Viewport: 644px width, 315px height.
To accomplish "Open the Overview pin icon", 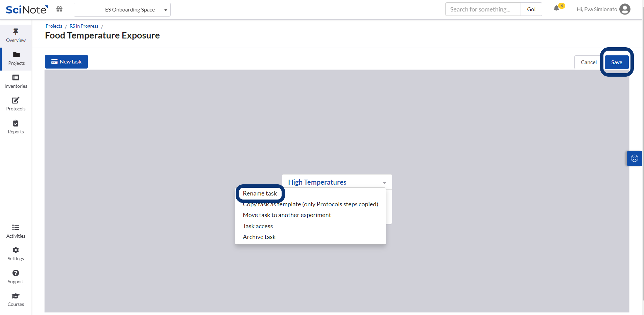I will coord(16,32).
